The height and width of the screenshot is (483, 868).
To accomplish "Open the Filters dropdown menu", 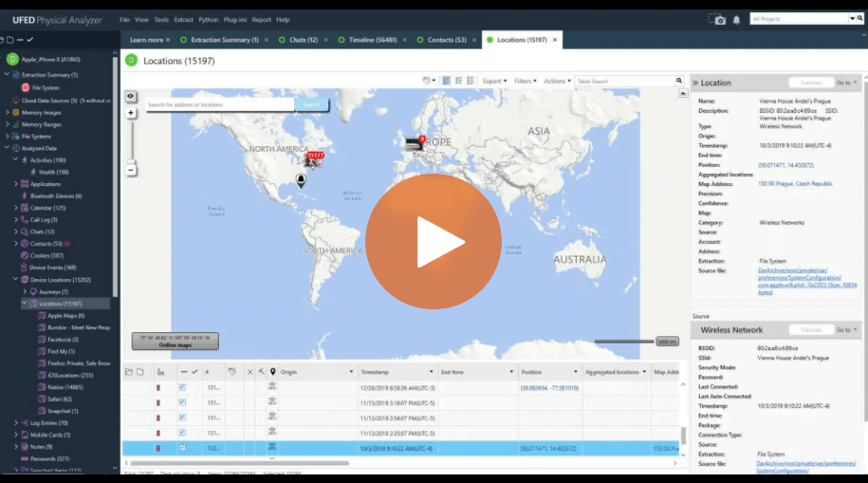I will pos(524,82).
